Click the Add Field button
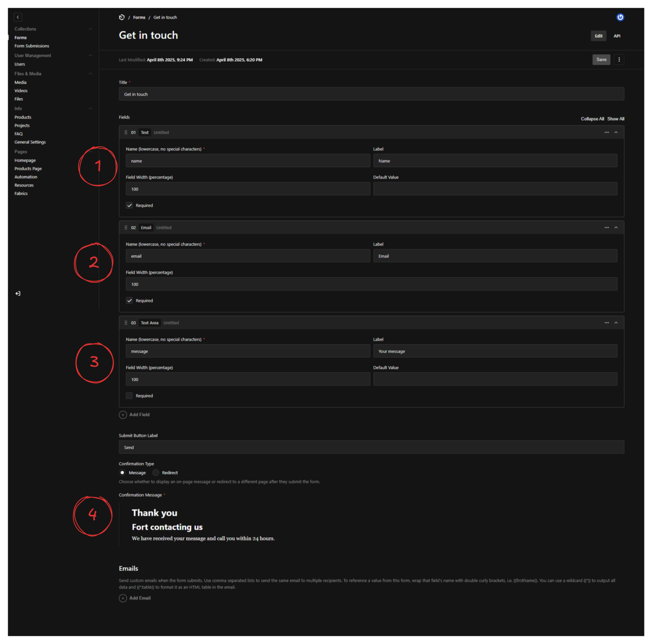Screen dimensions: 652x644 [x=134, y=415]
